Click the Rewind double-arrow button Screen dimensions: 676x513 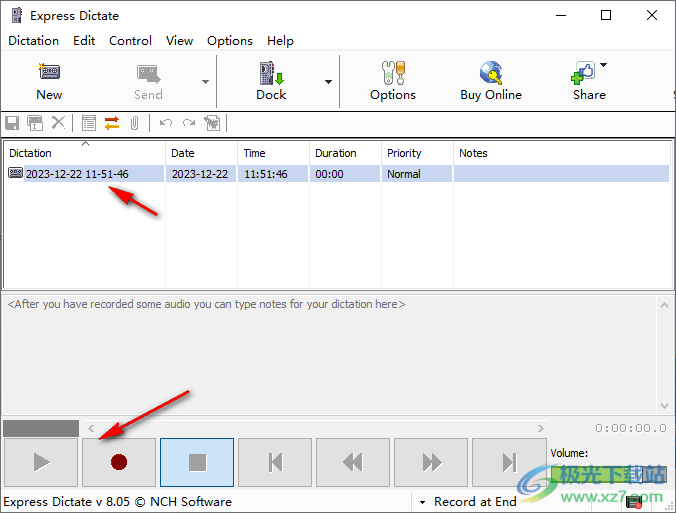pyautogui.click(x=353, y=462)
